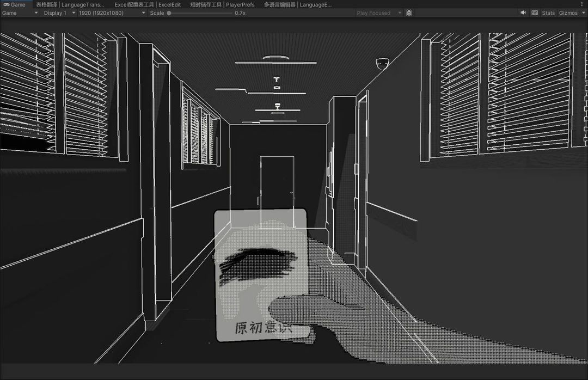Click the security camera on the ceiling

382,64
